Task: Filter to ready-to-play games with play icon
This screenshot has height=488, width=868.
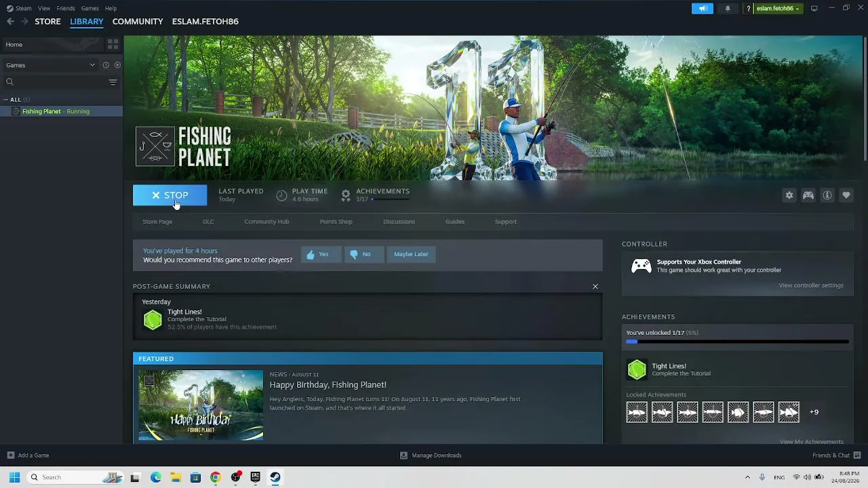Action: click(x=117, y=65)
